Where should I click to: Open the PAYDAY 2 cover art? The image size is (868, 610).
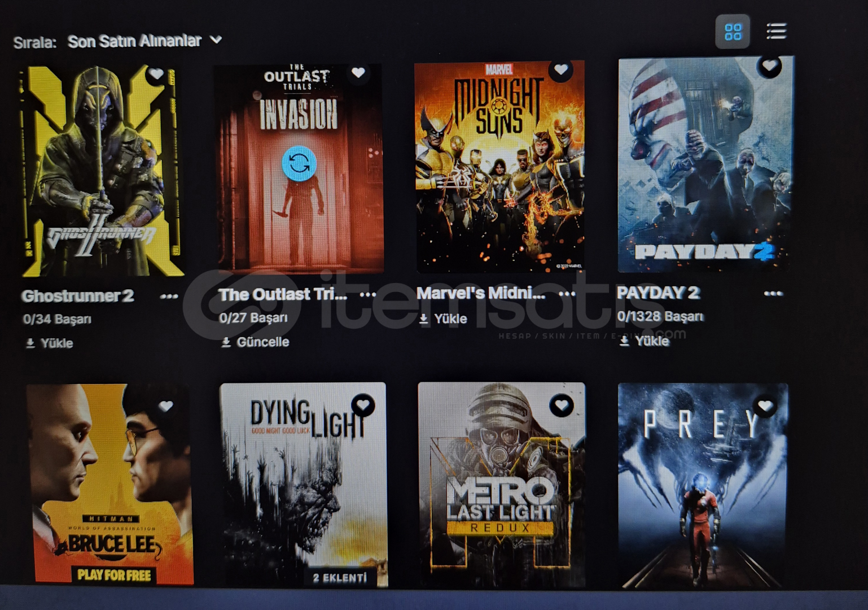point(705,164)
